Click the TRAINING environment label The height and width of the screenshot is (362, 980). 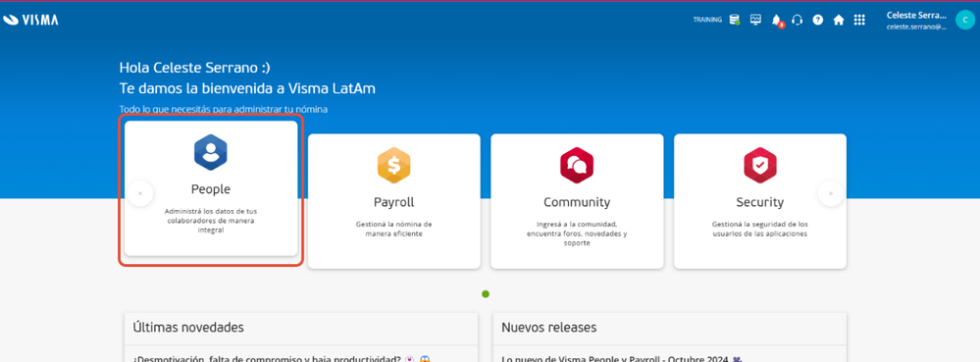click(707, 20)
